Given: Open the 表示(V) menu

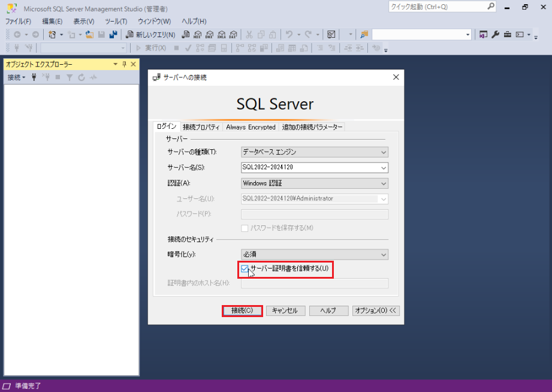Looking at the screenshot, I should (84, 22).
